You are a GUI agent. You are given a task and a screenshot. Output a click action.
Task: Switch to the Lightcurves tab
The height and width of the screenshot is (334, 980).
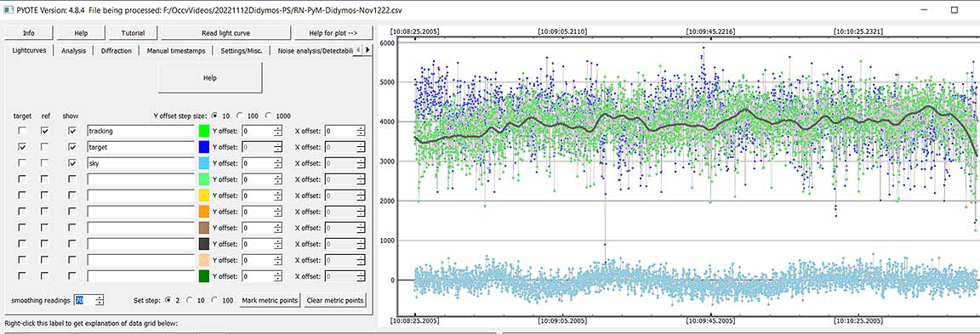[x=30, y=51]
